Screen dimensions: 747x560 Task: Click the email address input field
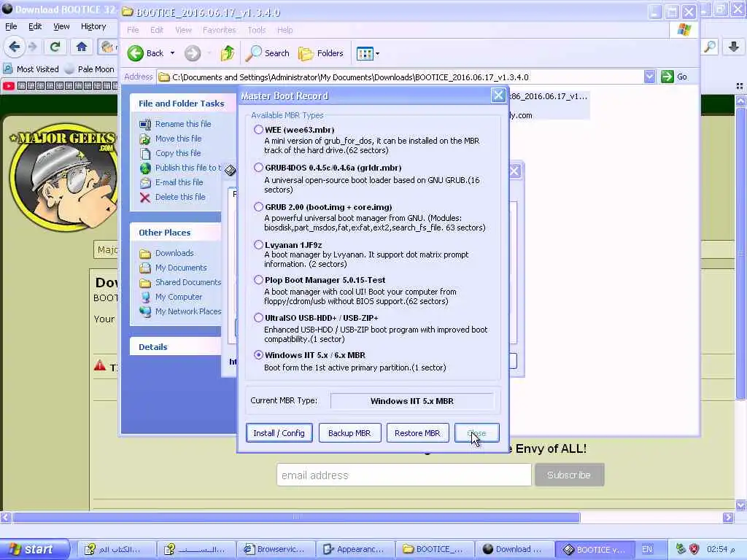pos(404,475)
